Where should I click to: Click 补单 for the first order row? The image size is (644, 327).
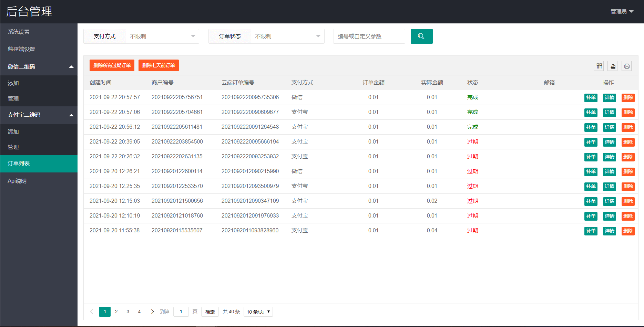click(591, 98)
